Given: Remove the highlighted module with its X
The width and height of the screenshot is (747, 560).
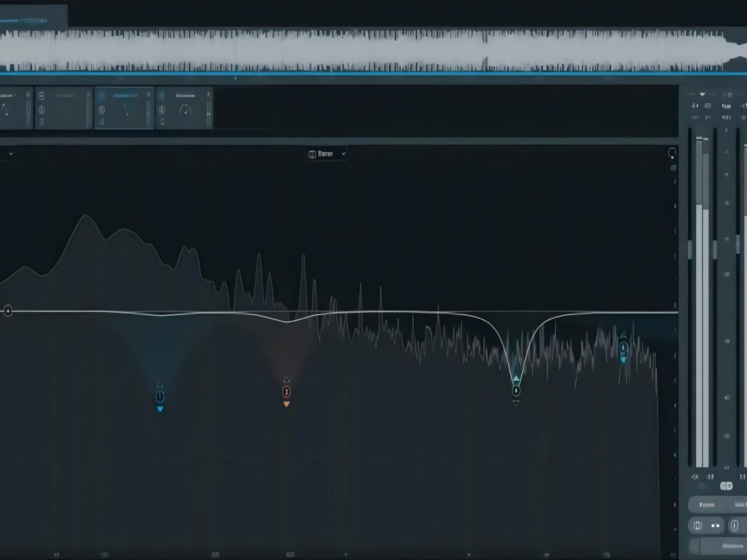Looking at the screenshot, I should pos(148,96).
